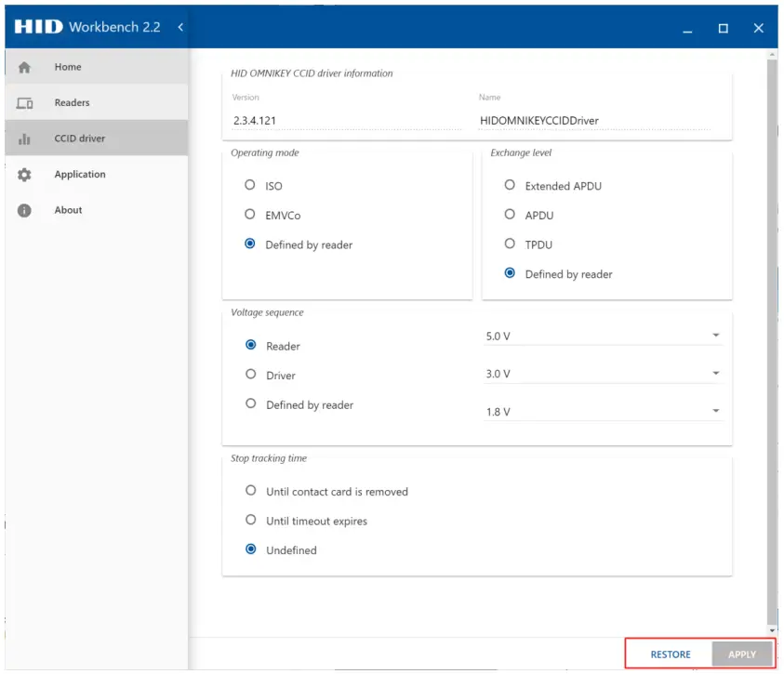Viewport: 784px width, 674px height.
Task: Expand the 3.0 V voltage dropdown
Action: (603, 374)
